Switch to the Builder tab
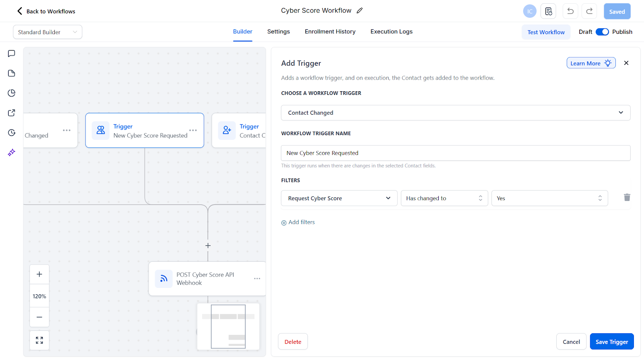644x361 pixels. tap(243, 31)
